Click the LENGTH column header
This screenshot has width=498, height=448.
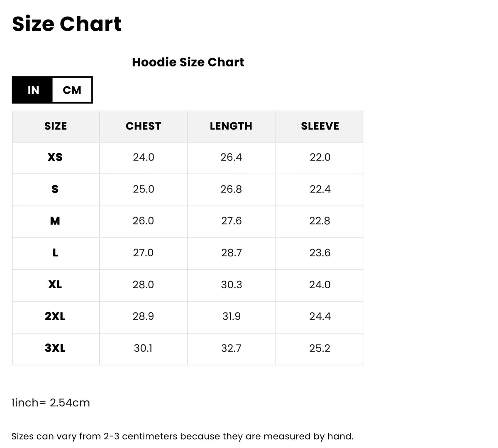(231, 126)
